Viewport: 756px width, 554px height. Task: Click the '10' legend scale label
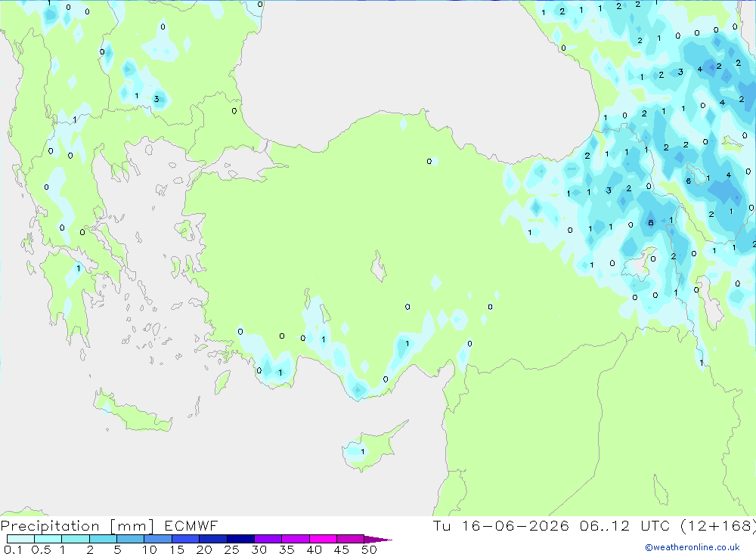[x=150, y=549]
